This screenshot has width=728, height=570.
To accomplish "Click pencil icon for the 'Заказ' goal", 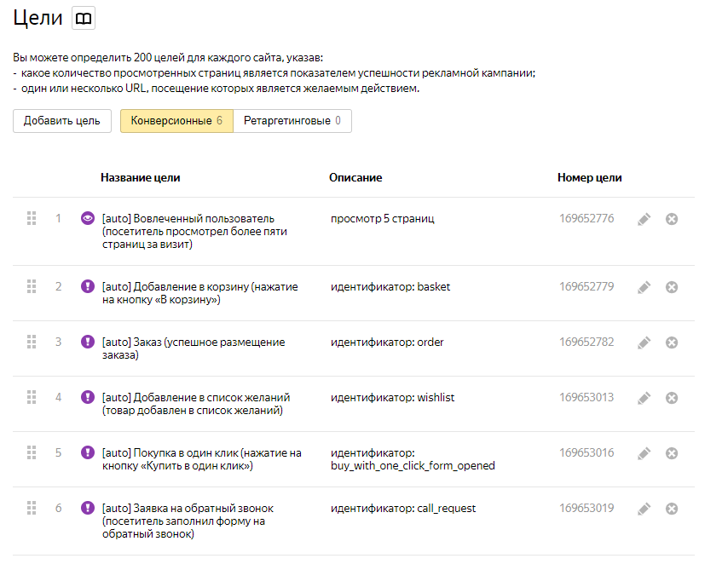I will coord(644,343).
